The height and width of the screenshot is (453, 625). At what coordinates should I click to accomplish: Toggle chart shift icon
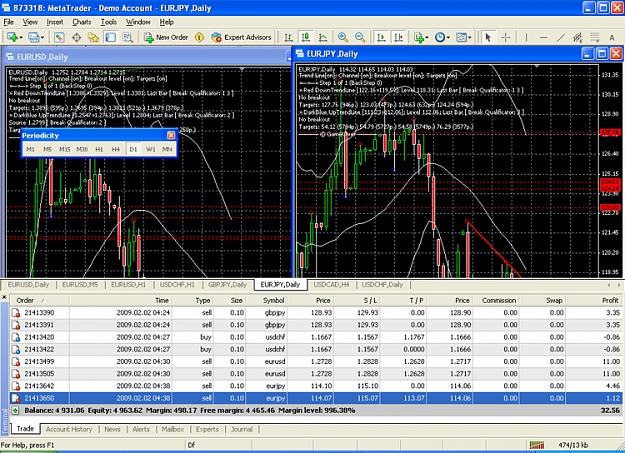(399, 37)
